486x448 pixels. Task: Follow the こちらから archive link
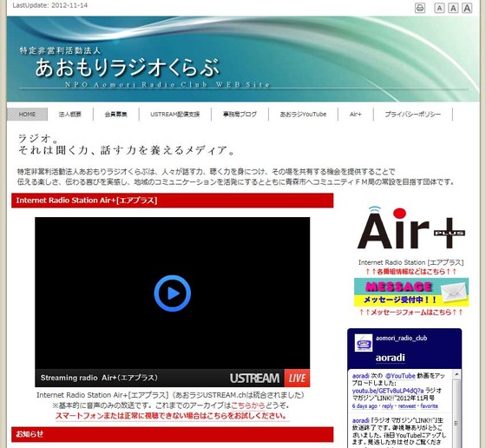[248, 405]
